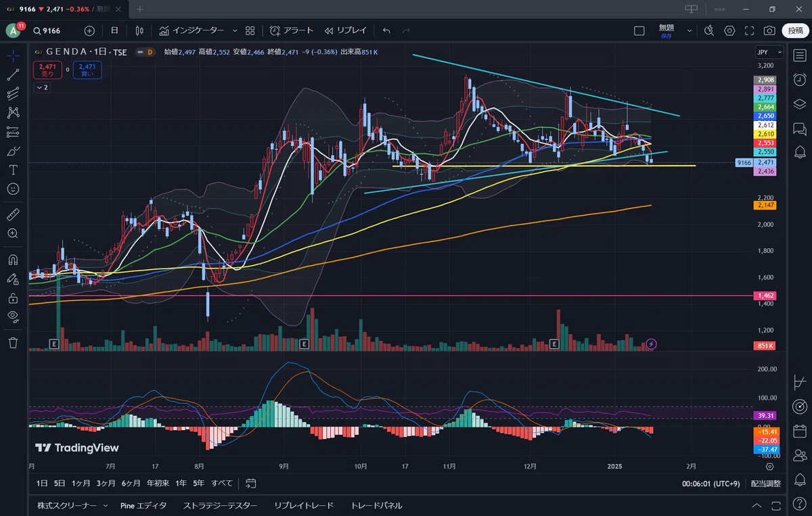Open the user profile avatar menu

pos(14,30)
